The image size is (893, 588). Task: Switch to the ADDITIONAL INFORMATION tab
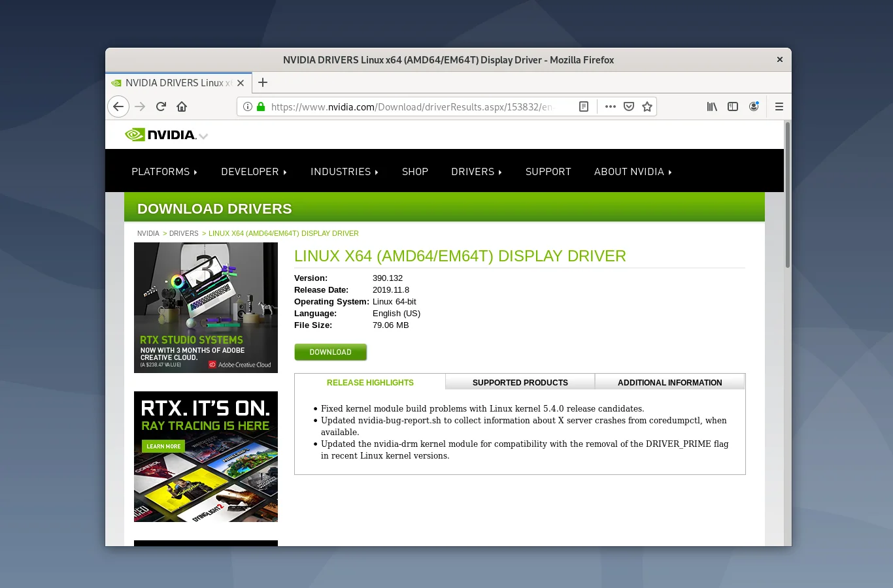(x=670, y=382)
